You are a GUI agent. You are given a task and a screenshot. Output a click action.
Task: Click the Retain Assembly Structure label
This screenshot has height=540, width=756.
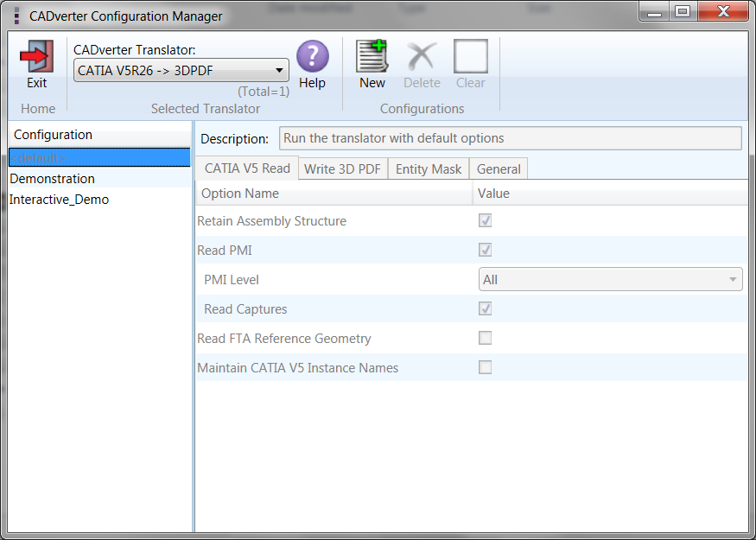272,221
